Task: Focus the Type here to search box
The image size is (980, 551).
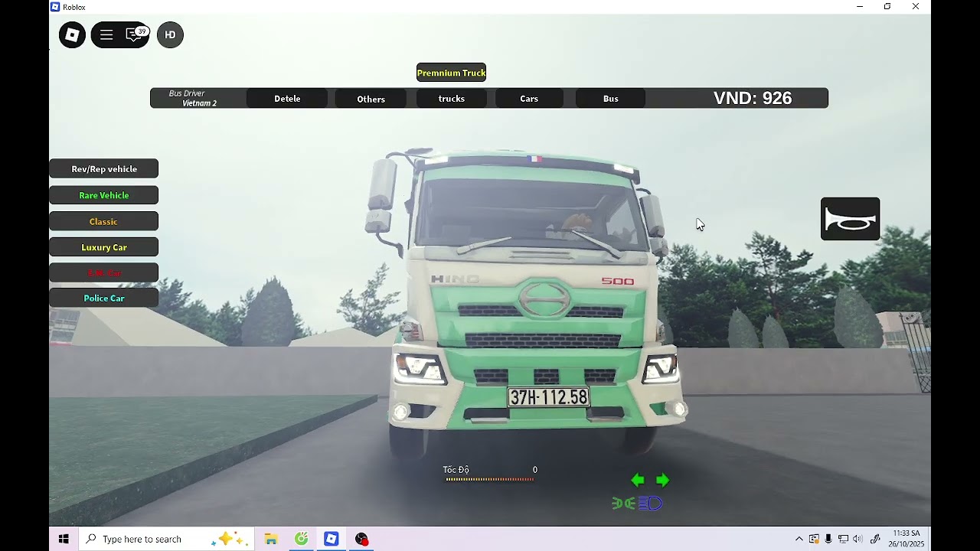Action: 166,539
